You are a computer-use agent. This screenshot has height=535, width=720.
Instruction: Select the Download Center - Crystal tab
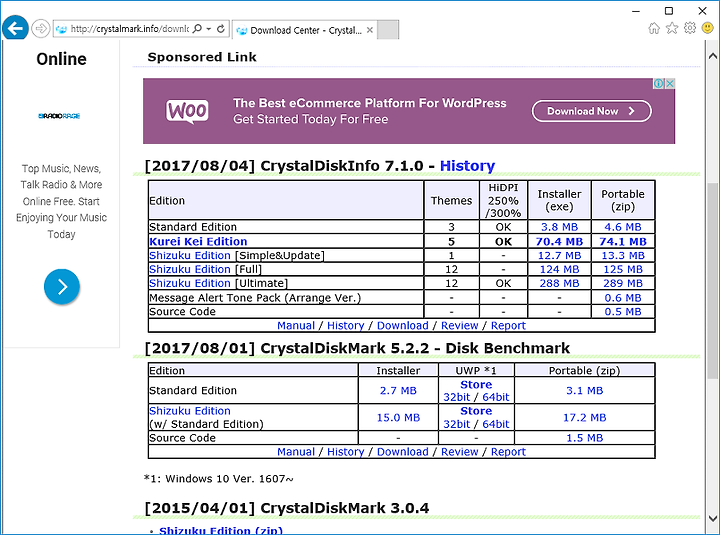[304, 30]
